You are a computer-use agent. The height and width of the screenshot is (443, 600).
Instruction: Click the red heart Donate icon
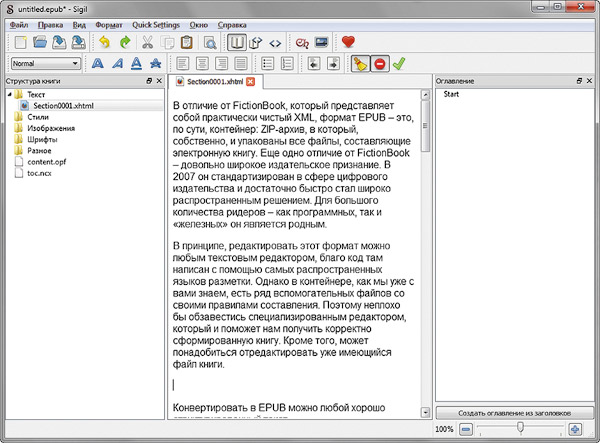click(x=348, y=42)
